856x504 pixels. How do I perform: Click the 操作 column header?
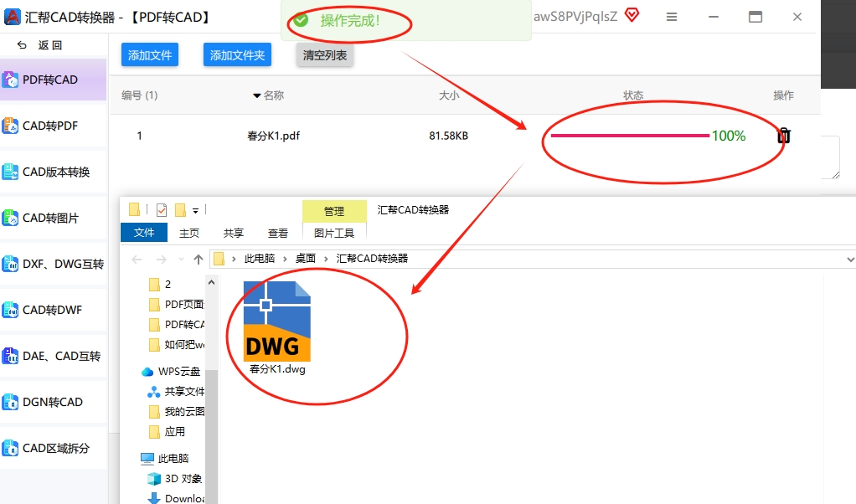coord(783,95)
